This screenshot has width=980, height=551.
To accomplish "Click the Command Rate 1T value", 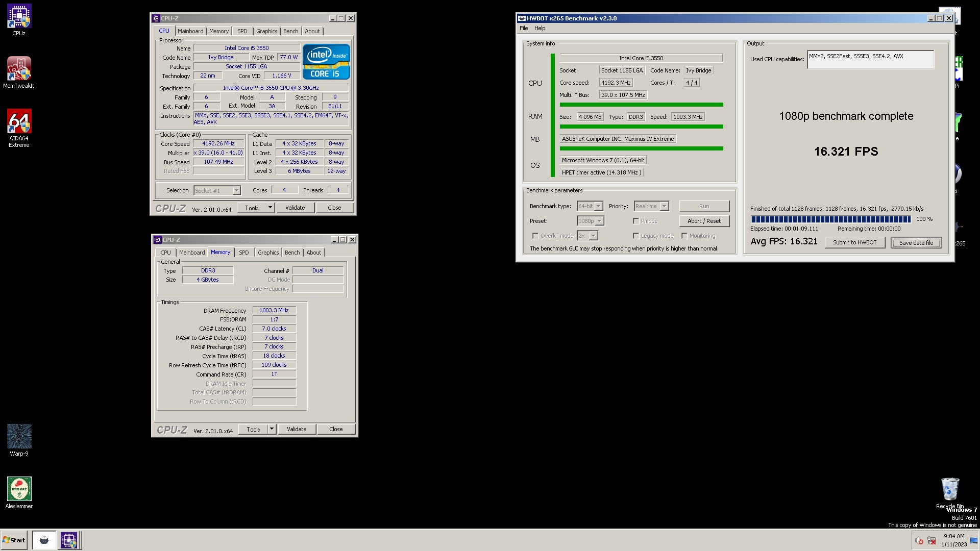I will 274,374.
